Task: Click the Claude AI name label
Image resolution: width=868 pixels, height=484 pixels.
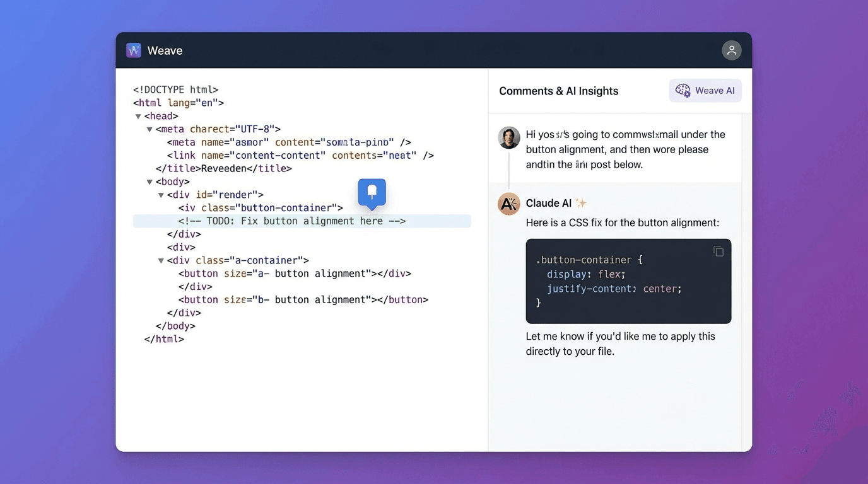Action: click(550, 203)
